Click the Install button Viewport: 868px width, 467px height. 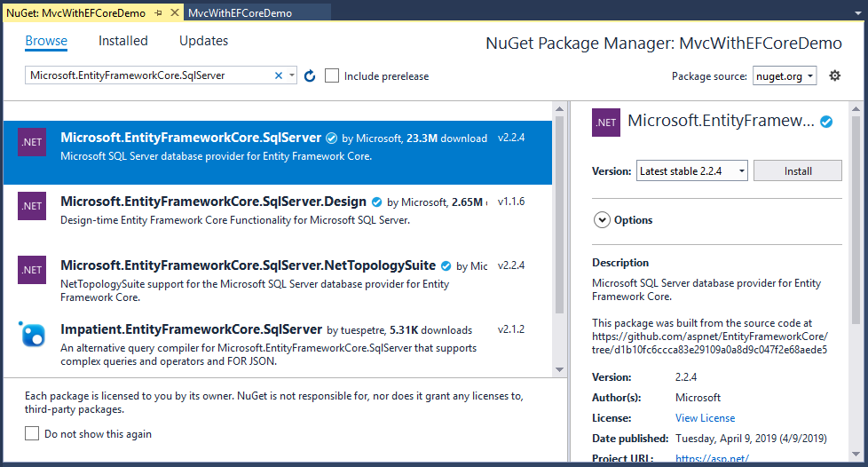(x=798, y=171)
